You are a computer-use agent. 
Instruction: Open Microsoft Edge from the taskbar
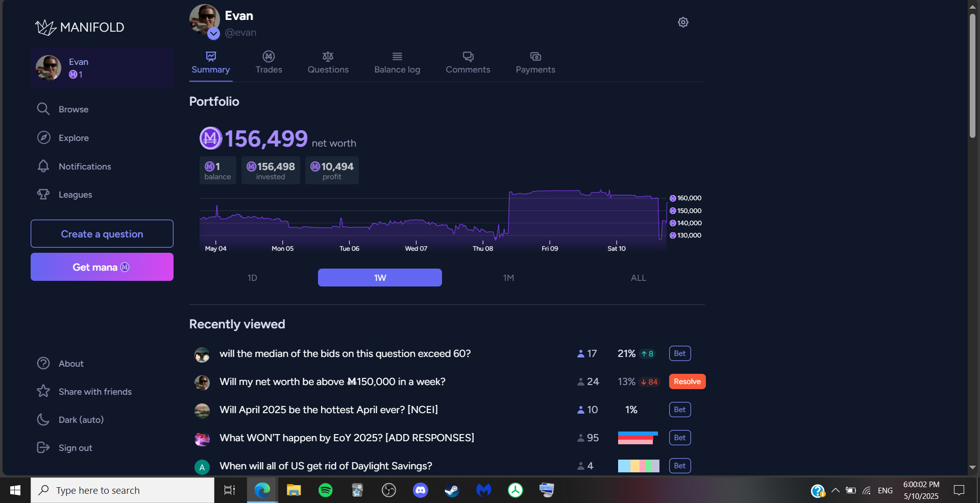click(262, 490)
